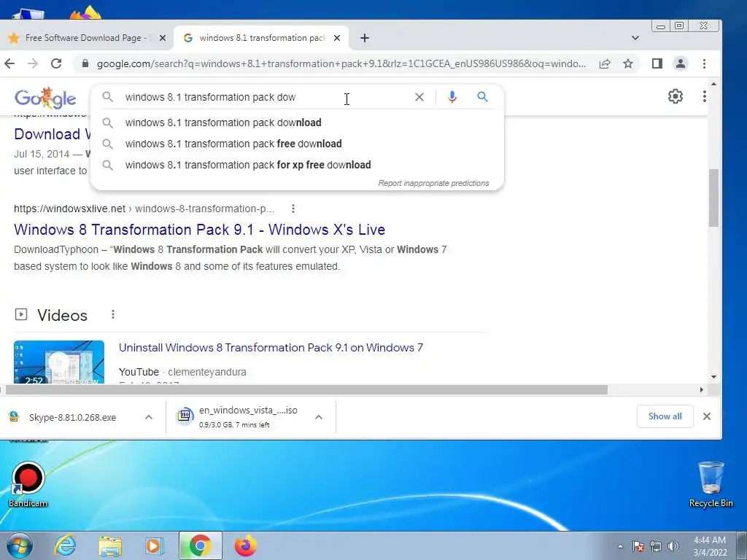Go to Google homepage via logo

[x=45, y=98]
